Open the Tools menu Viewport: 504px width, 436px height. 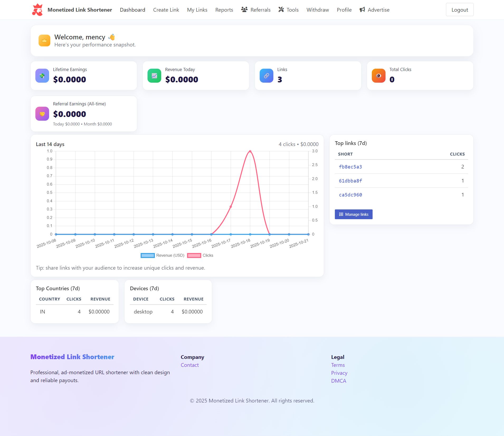pyautogui.click(x=288, y=10)
